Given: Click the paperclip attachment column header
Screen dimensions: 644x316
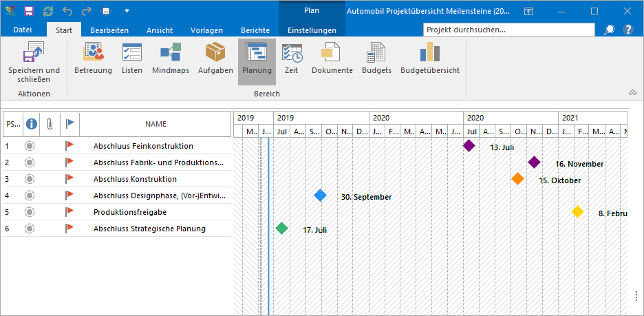Looking at the screenshot, I should pos(50,124).
